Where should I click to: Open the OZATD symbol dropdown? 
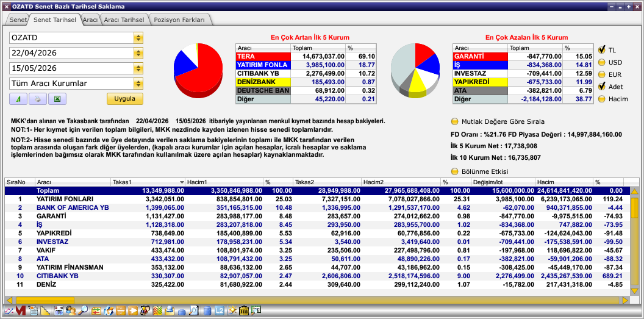coord(138,38)
